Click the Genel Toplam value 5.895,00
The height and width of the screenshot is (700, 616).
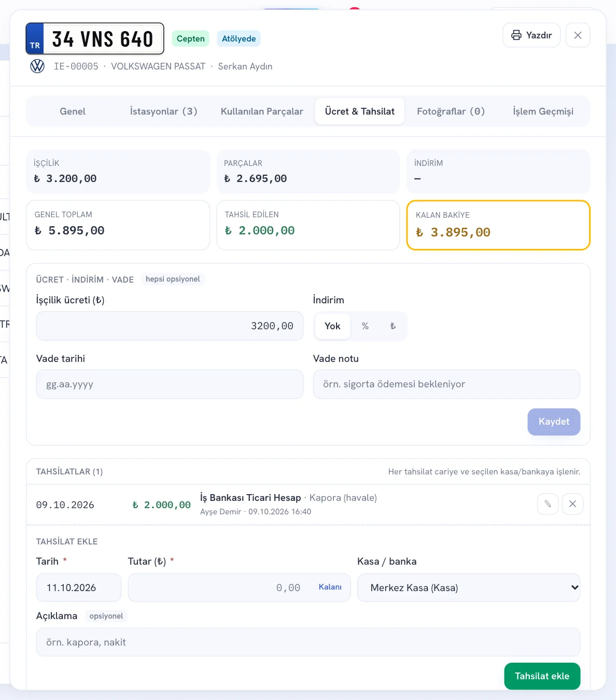(69, 231)
